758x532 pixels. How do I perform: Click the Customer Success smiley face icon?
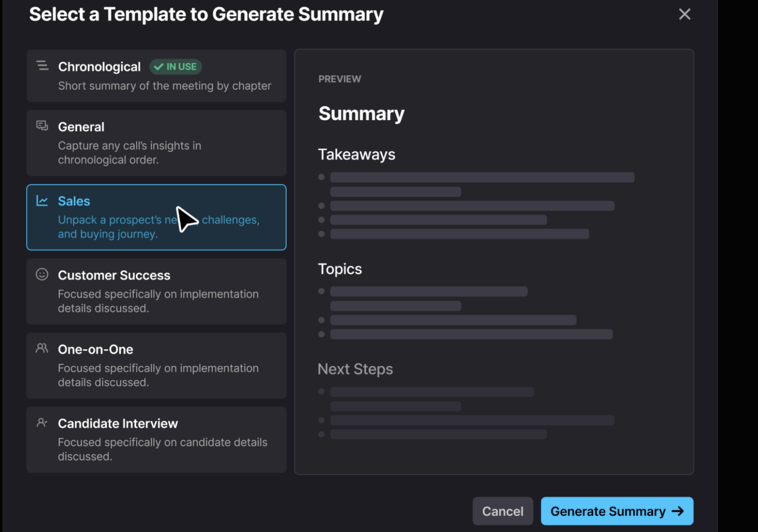(42, 275)
